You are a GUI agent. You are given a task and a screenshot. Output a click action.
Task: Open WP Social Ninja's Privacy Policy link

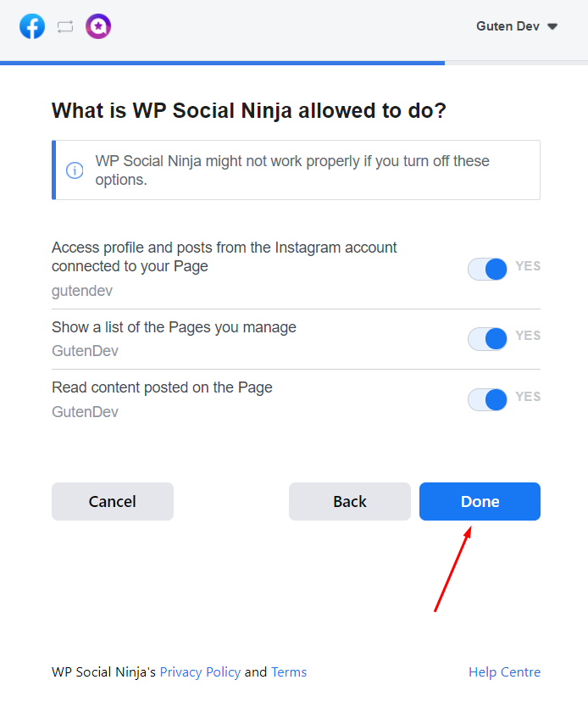[x=200, y=672]
